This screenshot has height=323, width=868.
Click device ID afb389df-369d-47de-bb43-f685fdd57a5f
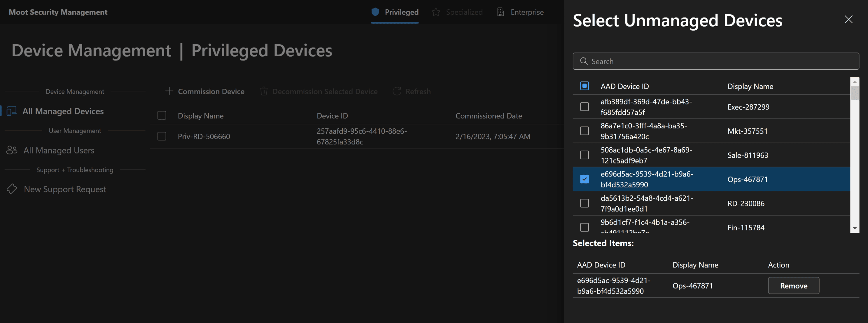click(x=646, y=106)
